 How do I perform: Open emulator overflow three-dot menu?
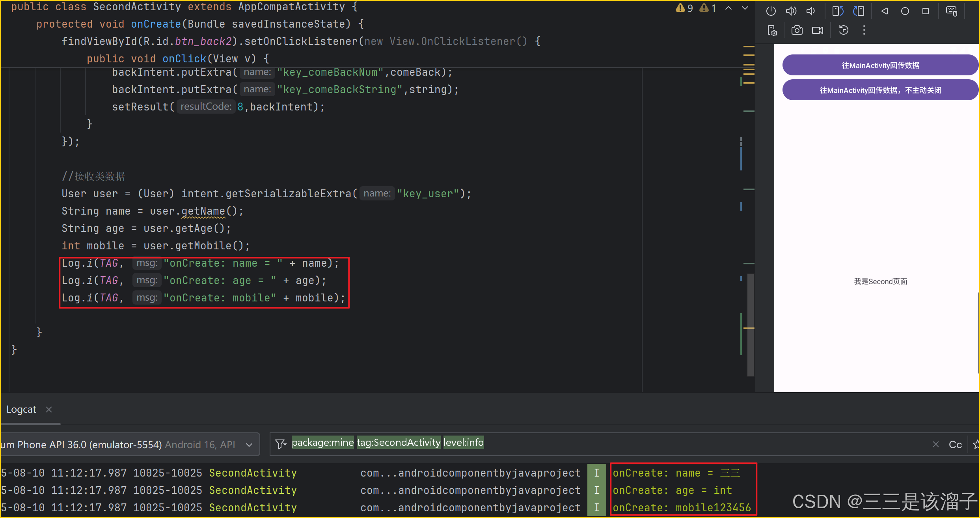864,30
